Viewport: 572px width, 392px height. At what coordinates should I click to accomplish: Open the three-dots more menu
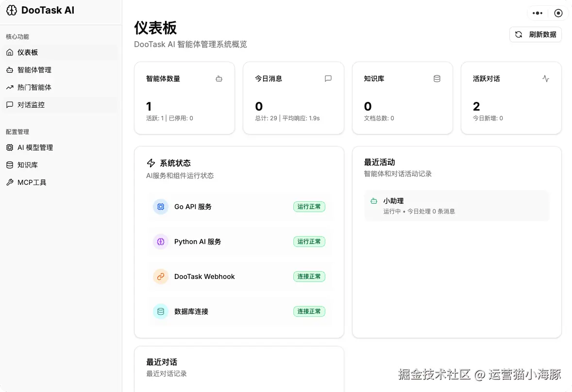pyautogui.click(x=538, y=13)
